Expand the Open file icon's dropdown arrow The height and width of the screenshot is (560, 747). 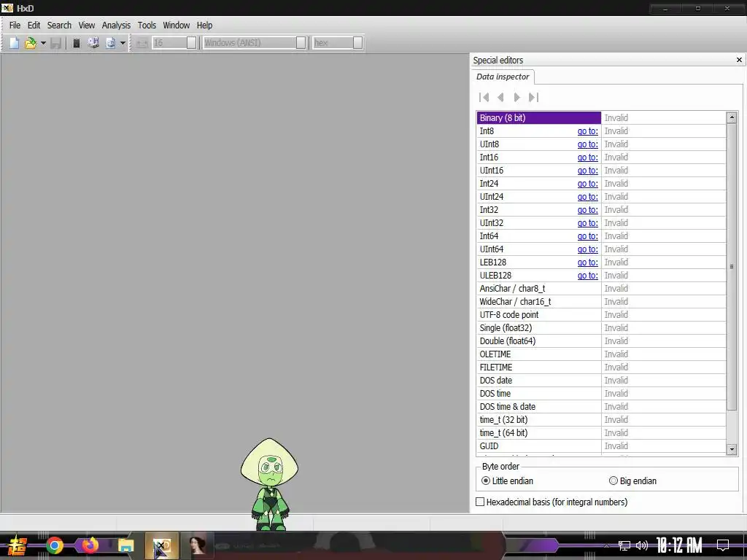point(43,43)
